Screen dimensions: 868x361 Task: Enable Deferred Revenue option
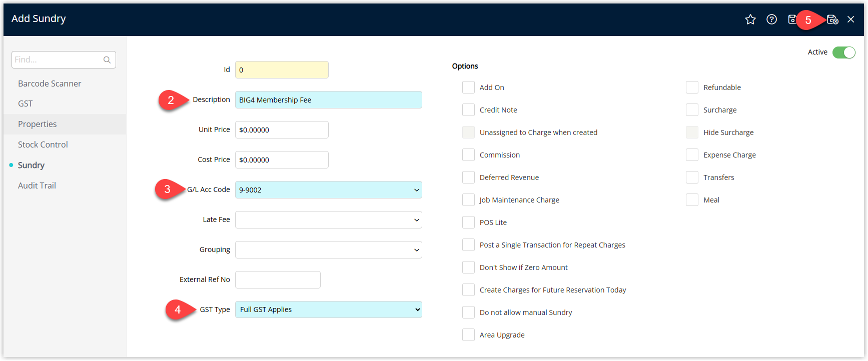[468, 177]
